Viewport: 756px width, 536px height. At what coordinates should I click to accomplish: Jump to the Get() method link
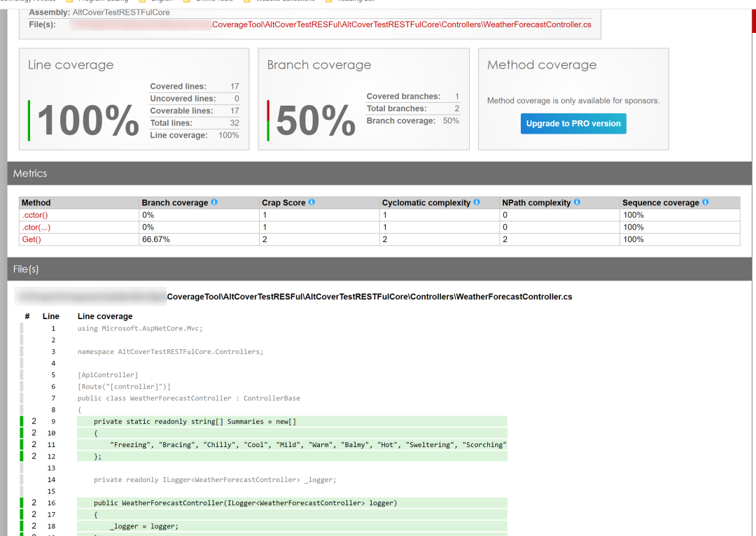pyautogui.click(x=31, y=239)
